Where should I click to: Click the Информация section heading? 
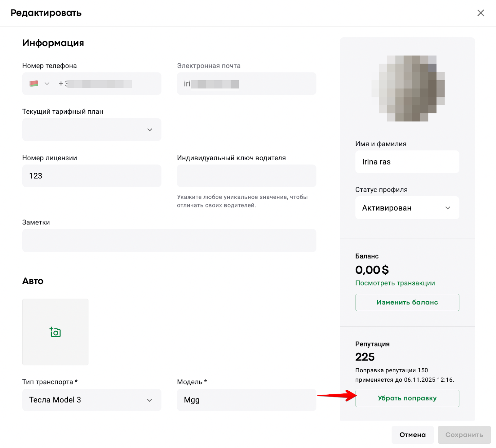point(53,43)
